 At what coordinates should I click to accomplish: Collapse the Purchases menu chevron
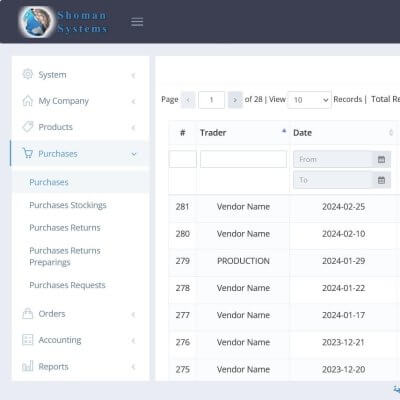[134, 154]
